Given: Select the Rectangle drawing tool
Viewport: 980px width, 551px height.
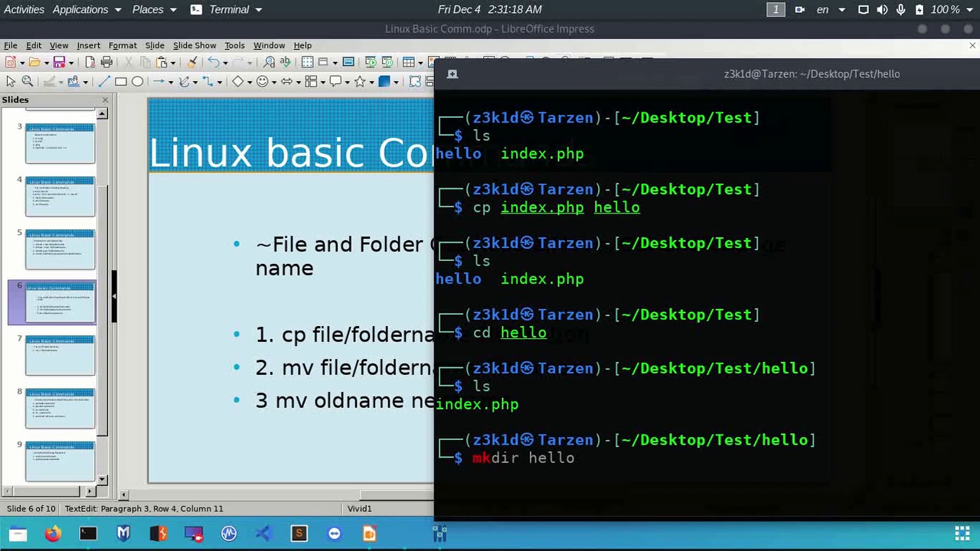Looking at the screenshot, I should tap(121, 81).
